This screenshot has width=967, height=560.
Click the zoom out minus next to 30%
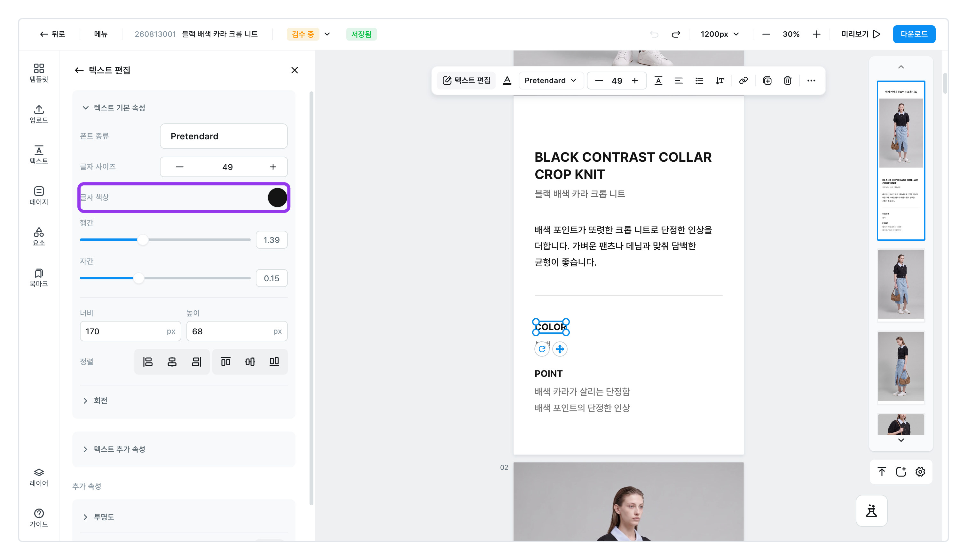pos(766,34)
